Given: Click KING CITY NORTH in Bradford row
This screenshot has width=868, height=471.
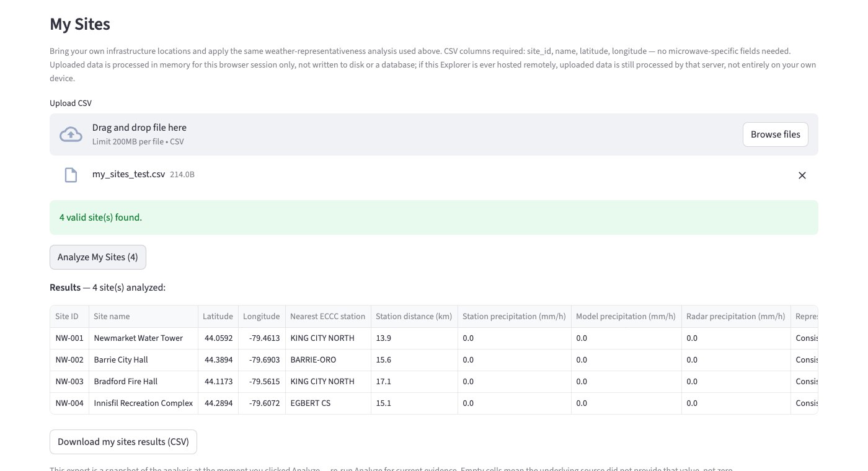Looking at the screenshot, I should (x=328, y=382).
